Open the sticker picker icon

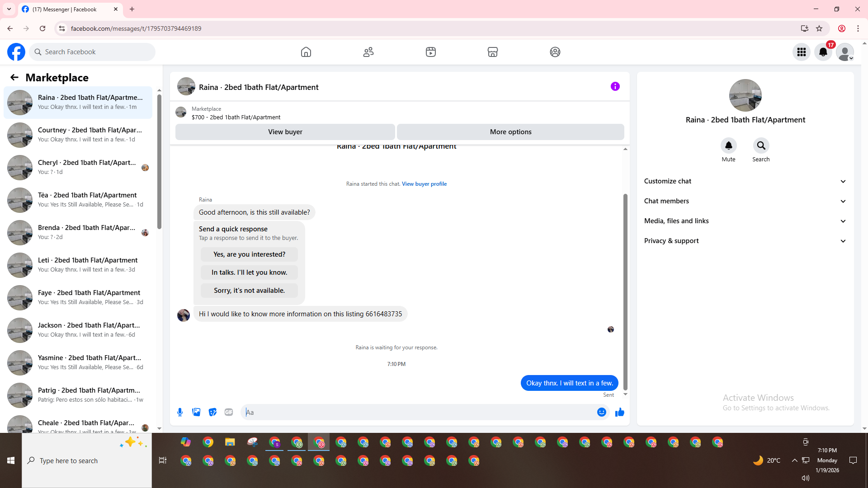[212, 412]
